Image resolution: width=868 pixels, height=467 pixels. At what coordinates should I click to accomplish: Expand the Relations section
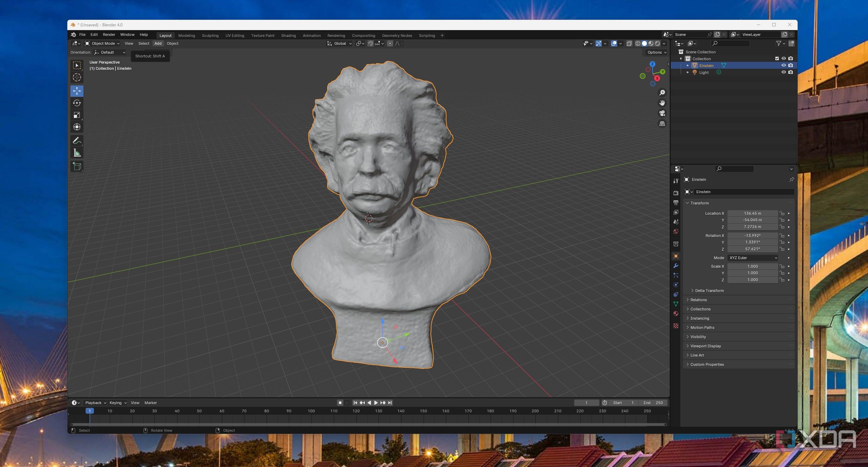[x=699, y=299]
